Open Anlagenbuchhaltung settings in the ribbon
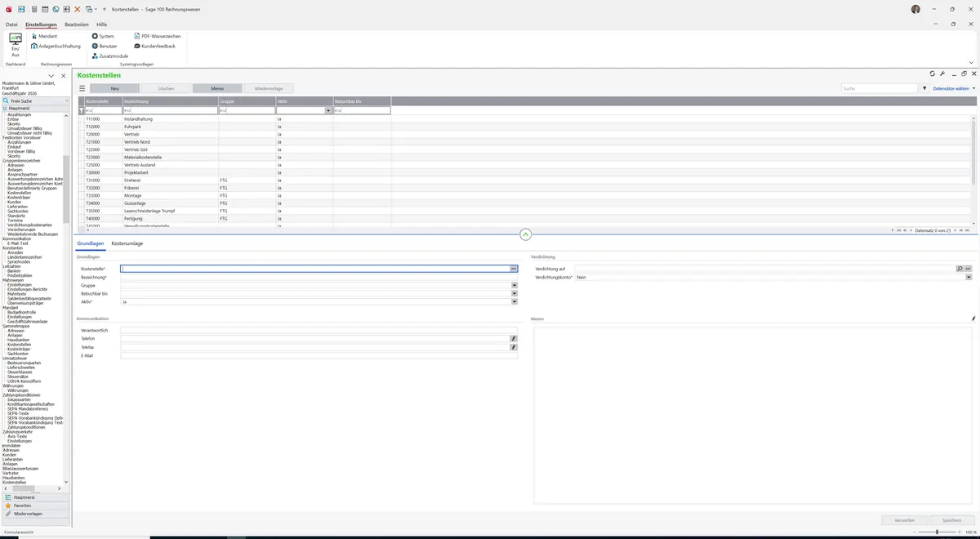The width and height of the screenshot is (980, 539). tap(56, 46)
